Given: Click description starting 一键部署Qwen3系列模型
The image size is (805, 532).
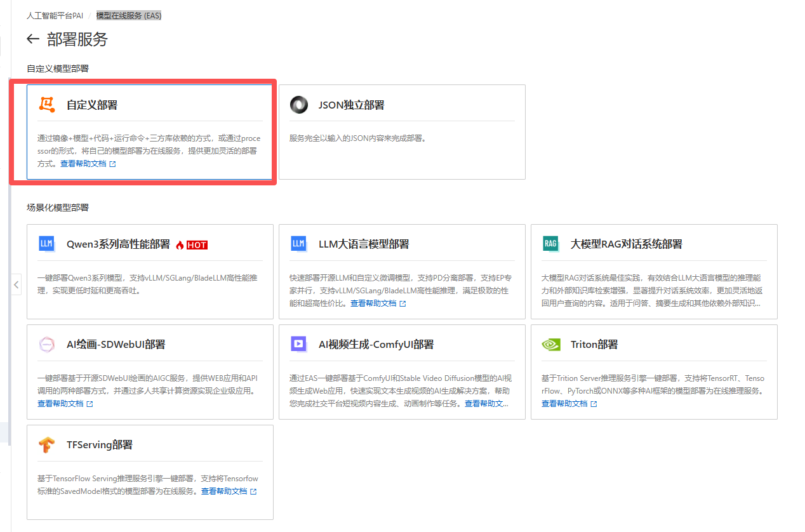Looking at the screenshot, I should [x=147, y=284].
